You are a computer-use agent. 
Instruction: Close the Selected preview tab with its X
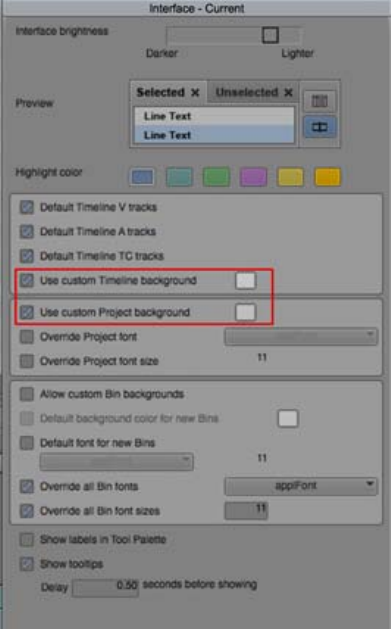[x=195, y=93]
